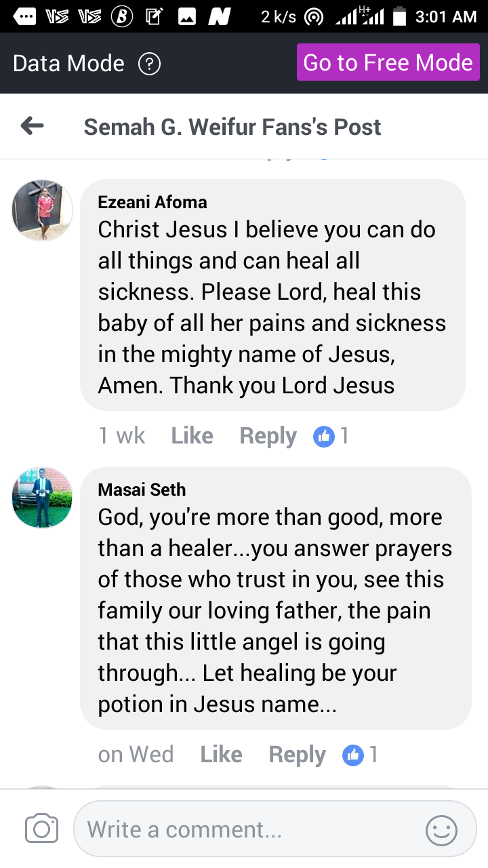This screenshot has height=868, width=488.
Task: Tap the battery icon in status bar
Action: coord(400,17)
